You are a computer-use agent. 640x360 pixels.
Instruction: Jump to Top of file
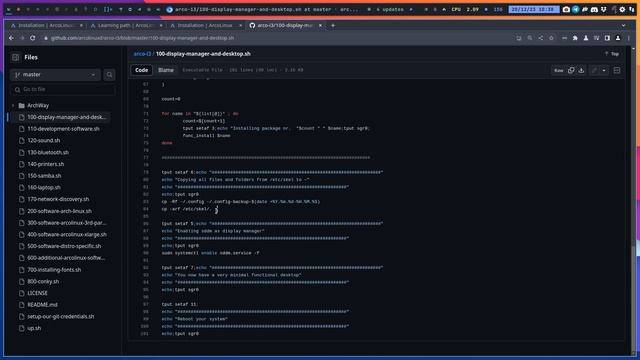point(612,54)
